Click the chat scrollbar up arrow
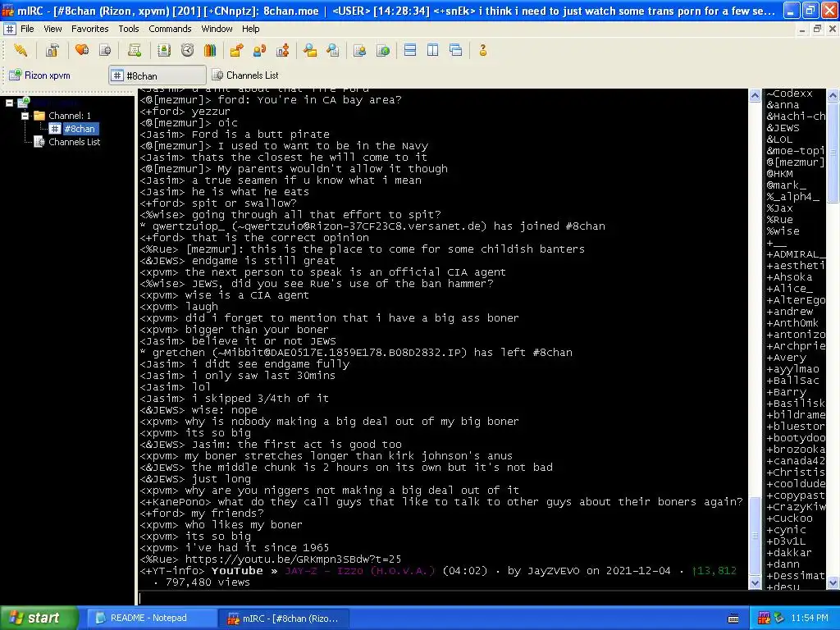 coord(755,95)
